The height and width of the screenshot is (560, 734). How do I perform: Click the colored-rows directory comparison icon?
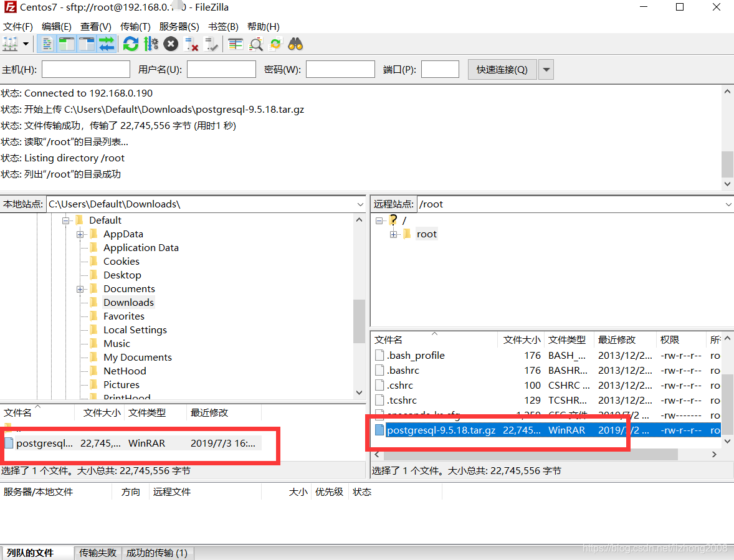coord(236,44)
